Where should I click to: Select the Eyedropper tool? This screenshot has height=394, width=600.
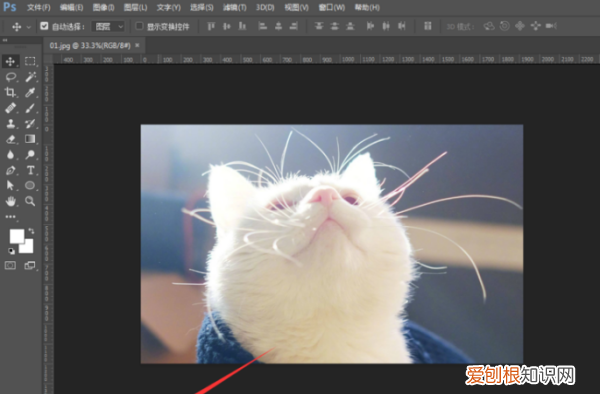(30, 92)
